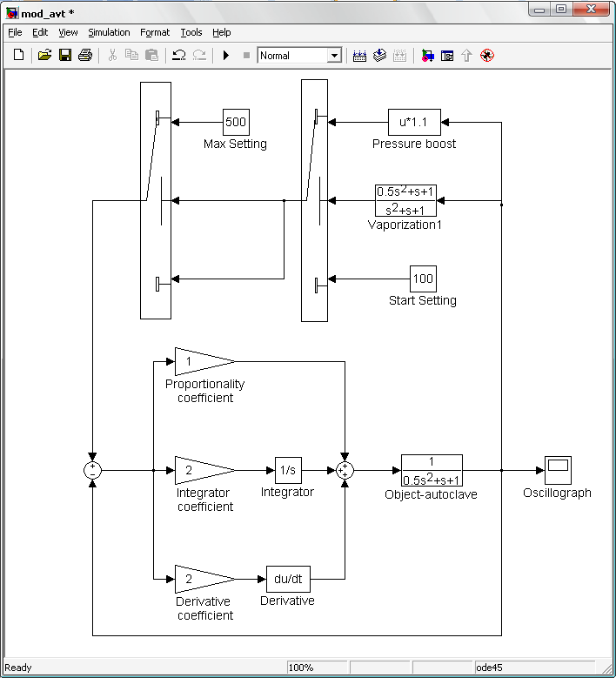Open the Simulation menu

[109, 32]
